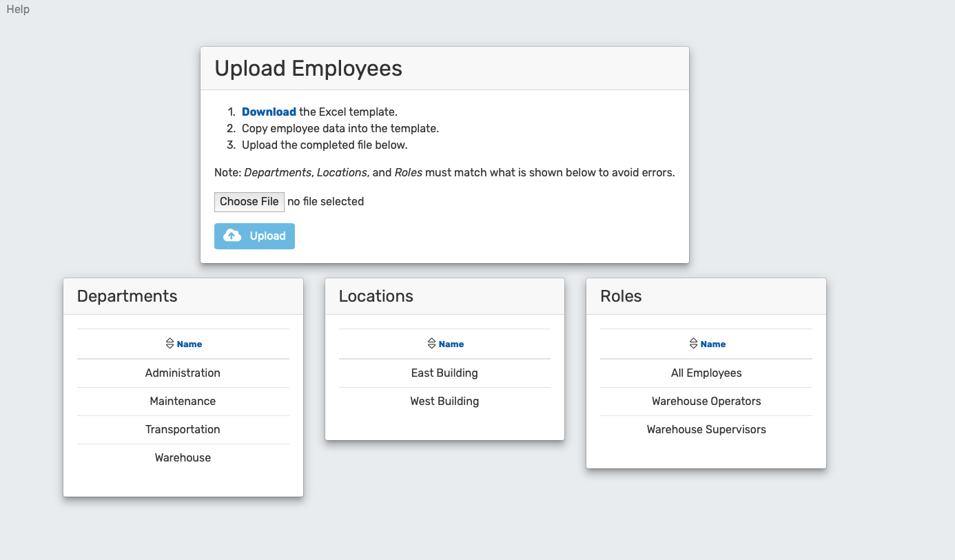Select the West Building location
The image size is (955, 560).
(x=444, y=401)
